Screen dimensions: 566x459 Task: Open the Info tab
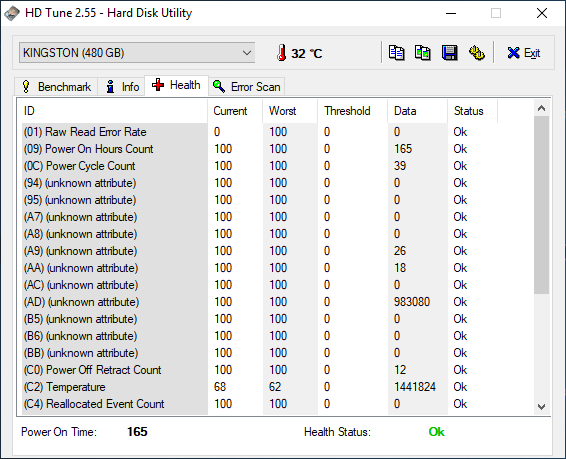coord(121,87)
